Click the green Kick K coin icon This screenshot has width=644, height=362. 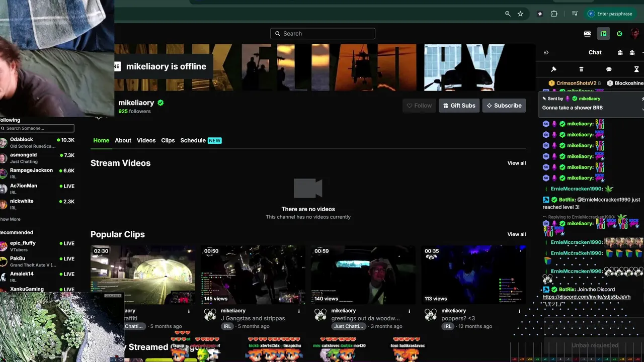pyautogui.click(x=619, y=34)
